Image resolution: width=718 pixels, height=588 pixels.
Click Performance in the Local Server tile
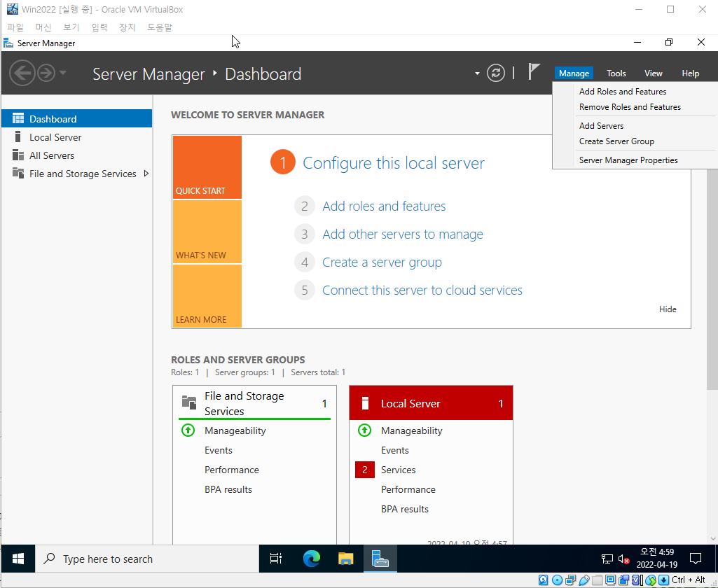[x=408, y=489]
